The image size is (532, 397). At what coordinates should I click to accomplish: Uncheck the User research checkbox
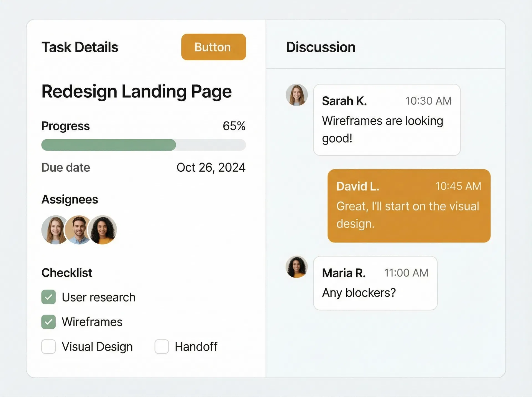tap(48, 297)
